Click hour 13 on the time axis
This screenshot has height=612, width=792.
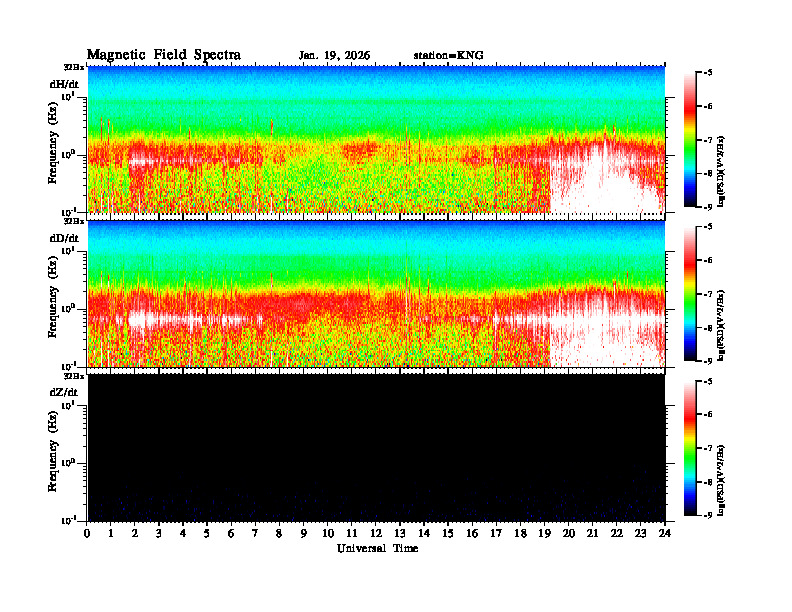[400, 534]
